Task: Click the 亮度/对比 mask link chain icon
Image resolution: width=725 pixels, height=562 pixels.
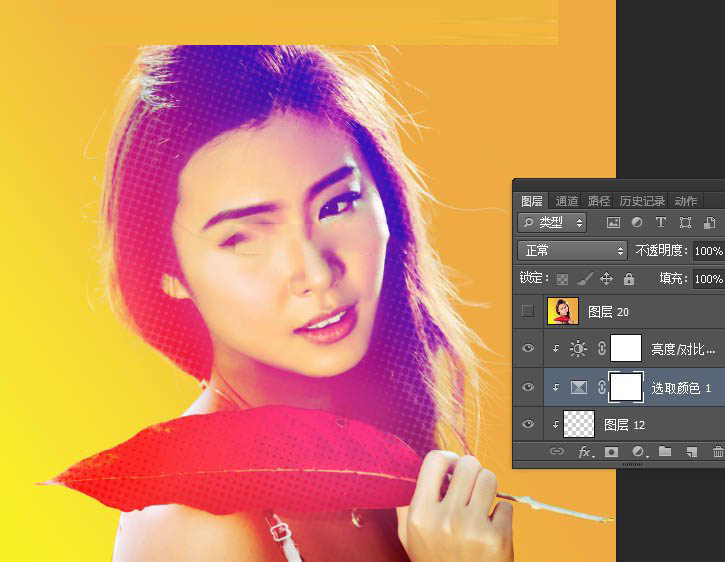Action: click(x=601, y=348)
